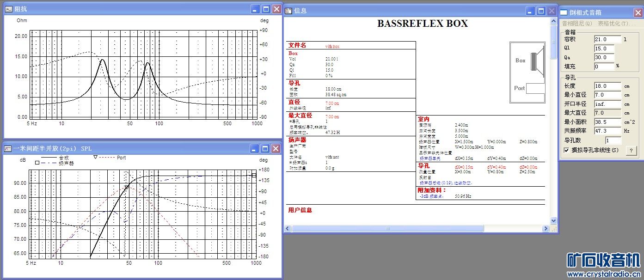Click the 用户信息 section heading
Viewport: 644px width, 280px height.
(300, 210)
